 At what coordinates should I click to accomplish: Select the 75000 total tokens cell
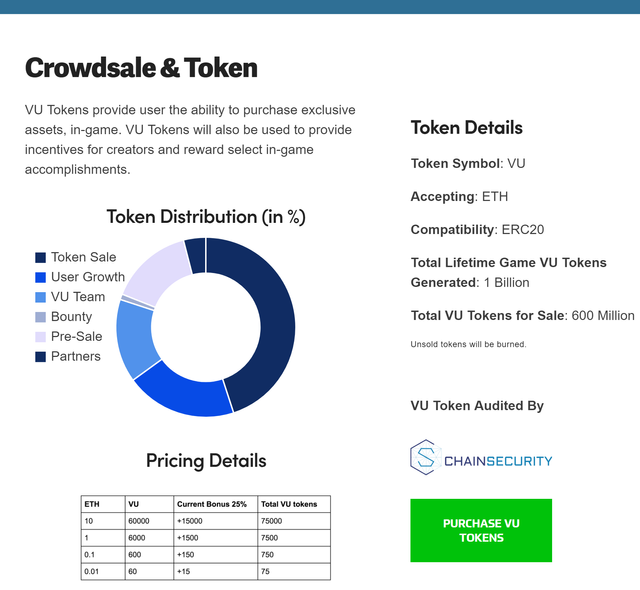294,521
